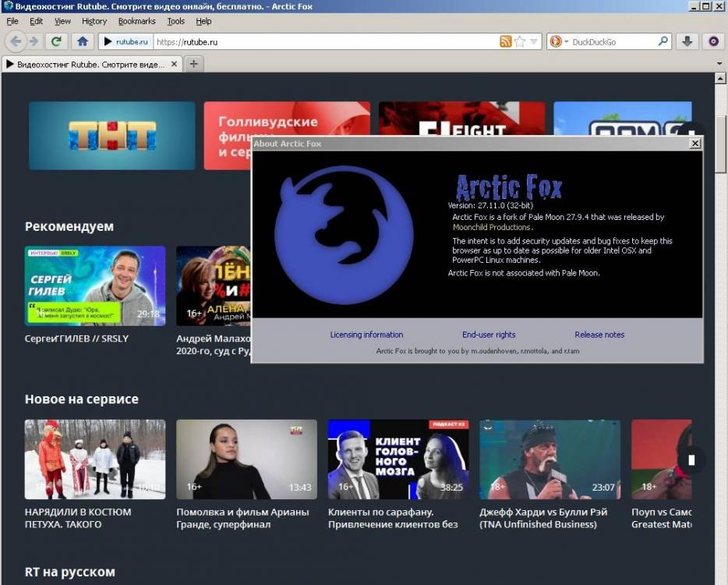728x585 pixels.
Task: Reload the page with the green refresh icon
Action: (56, 41)
